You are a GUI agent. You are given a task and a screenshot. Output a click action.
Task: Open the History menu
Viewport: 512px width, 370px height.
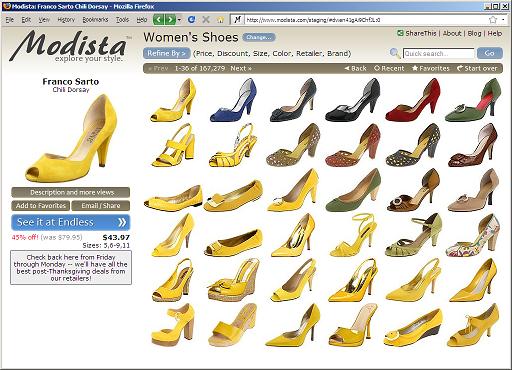pyautogui.click(x=66, y=20)
